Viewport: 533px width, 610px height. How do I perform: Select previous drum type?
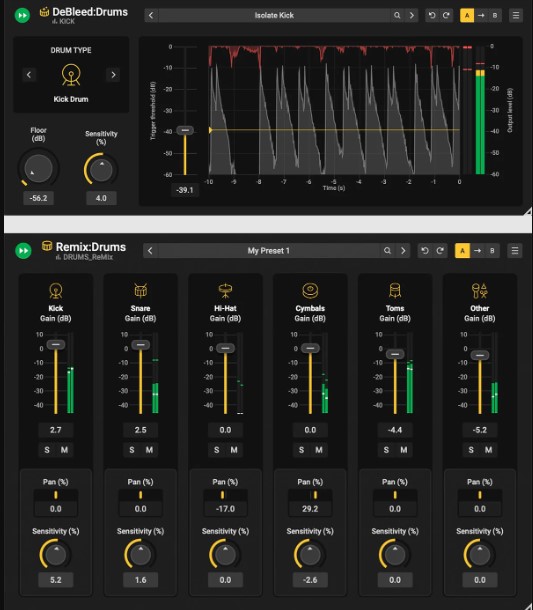[x=29, y=75]
